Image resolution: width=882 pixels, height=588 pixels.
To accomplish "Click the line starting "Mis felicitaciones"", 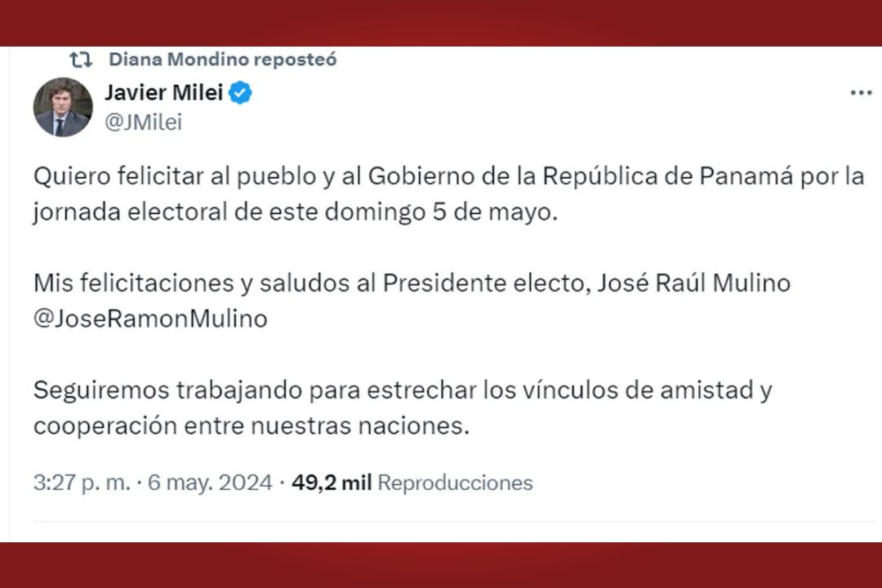I will coord(310,283).
